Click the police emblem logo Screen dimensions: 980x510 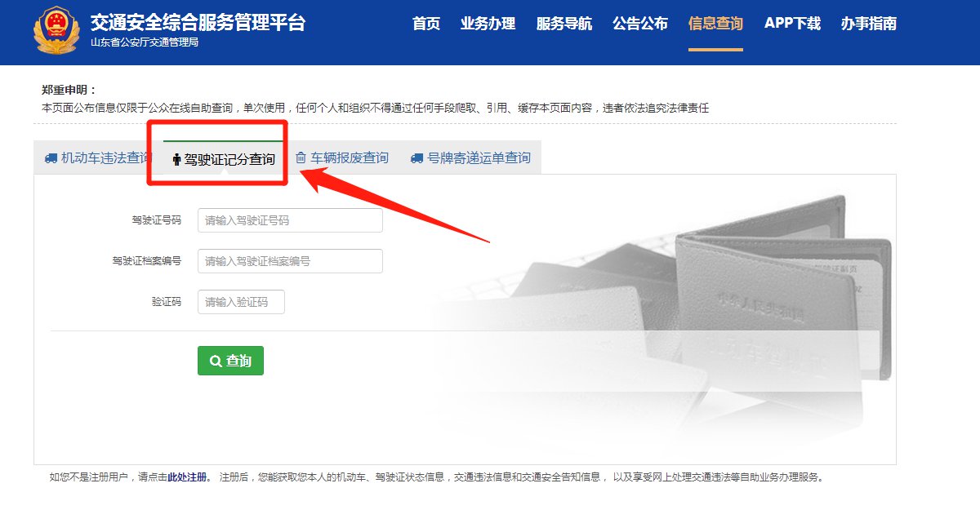click(58, 31)
